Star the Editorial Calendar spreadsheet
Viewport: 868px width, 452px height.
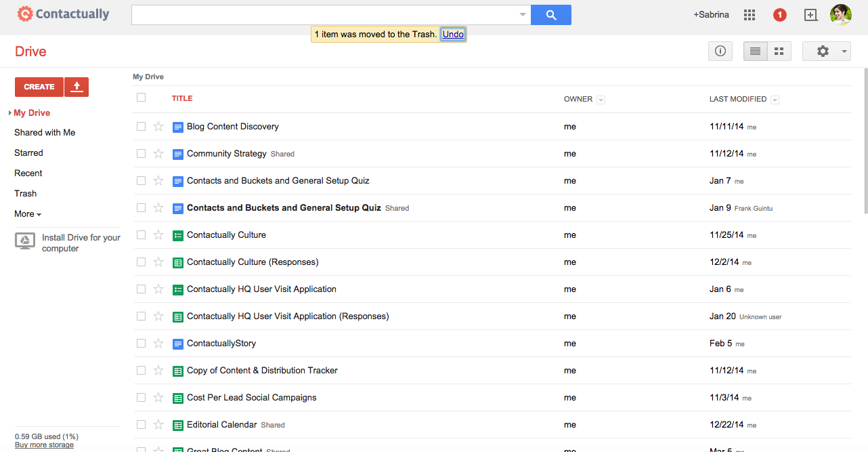[158, 424]
